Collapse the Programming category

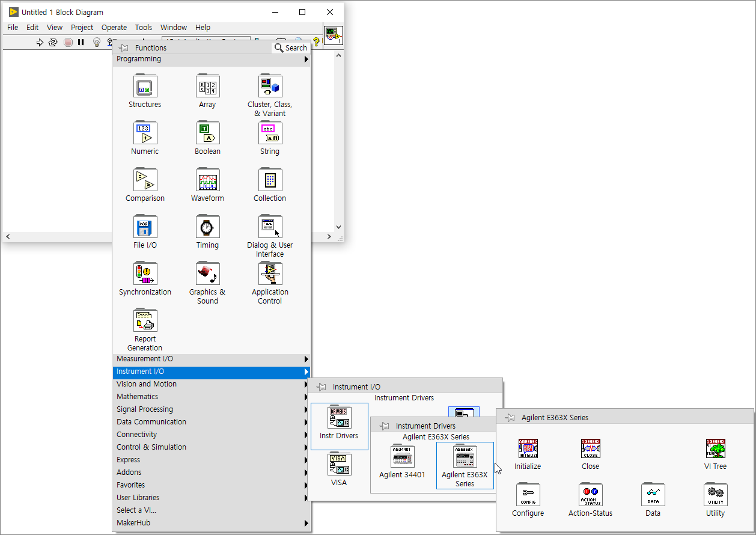[x=212, y=59]
